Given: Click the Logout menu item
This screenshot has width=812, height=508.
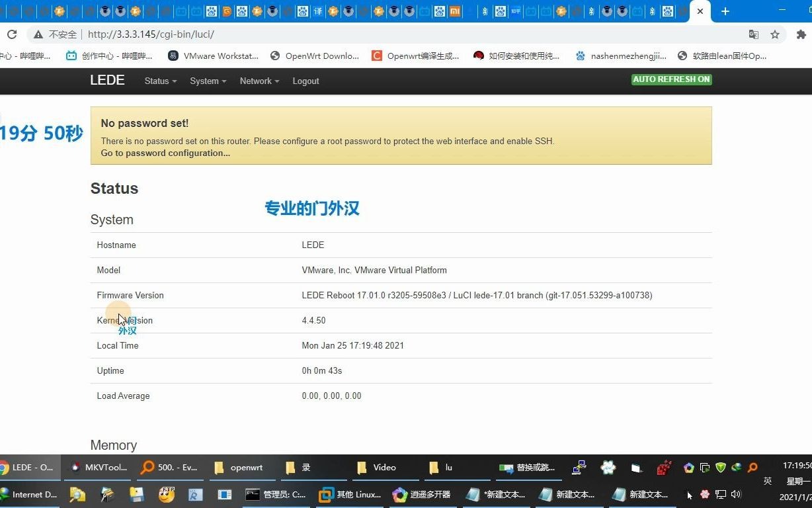Looking at the screenshot, I should [305, 81].
